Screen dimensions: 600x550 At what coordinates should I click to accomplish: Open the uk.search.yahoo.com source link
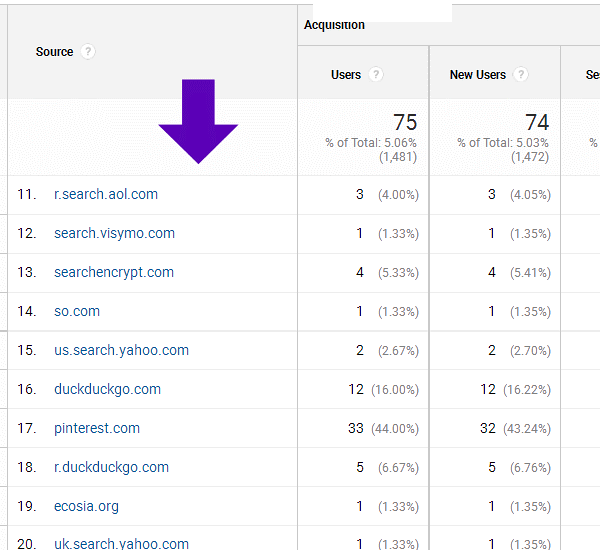(x=121, y=543)
